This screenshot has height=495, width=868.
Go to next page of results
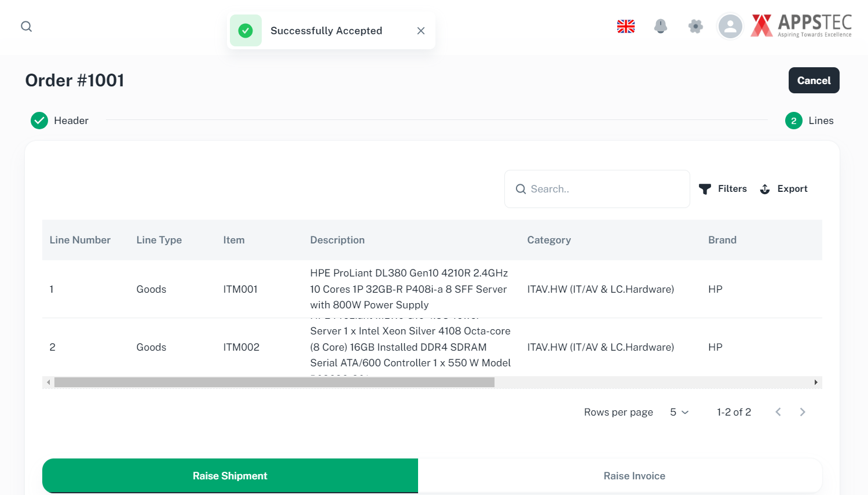803,412
